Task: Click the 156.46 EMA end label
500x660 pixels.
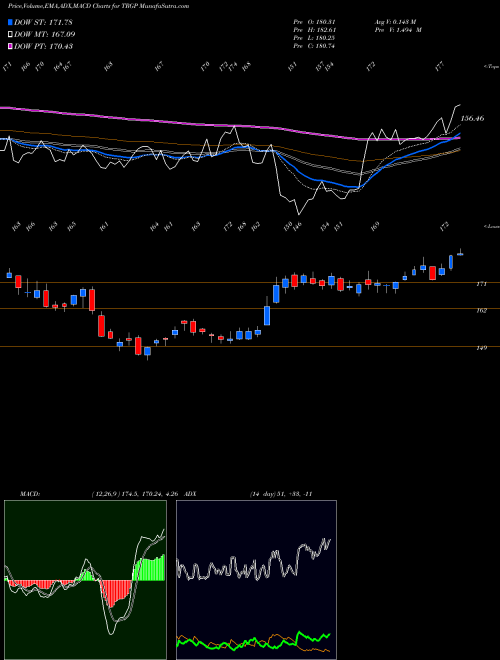Action: coord(472,119)
